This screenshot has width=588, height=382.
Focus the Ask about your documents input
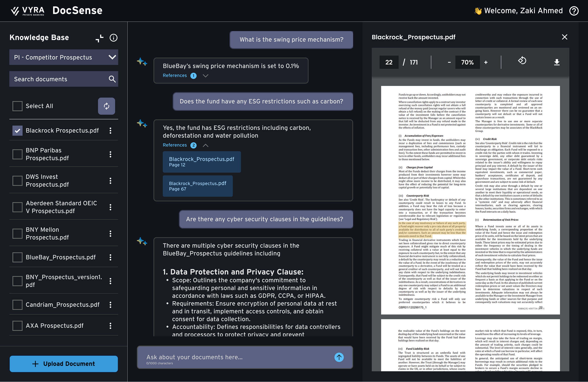point(245,358)
